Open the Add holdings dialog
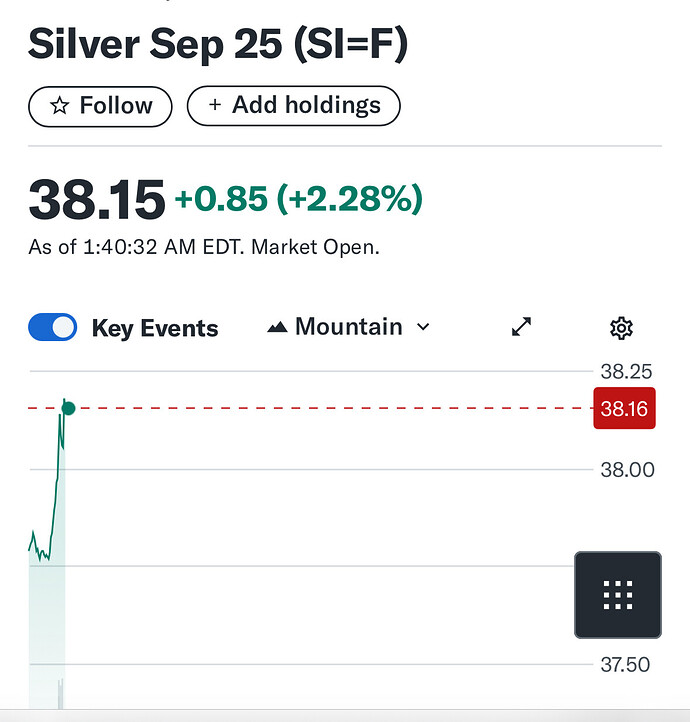Image resolution: width=690 pixels, height=722 pixels. point(294,105)
